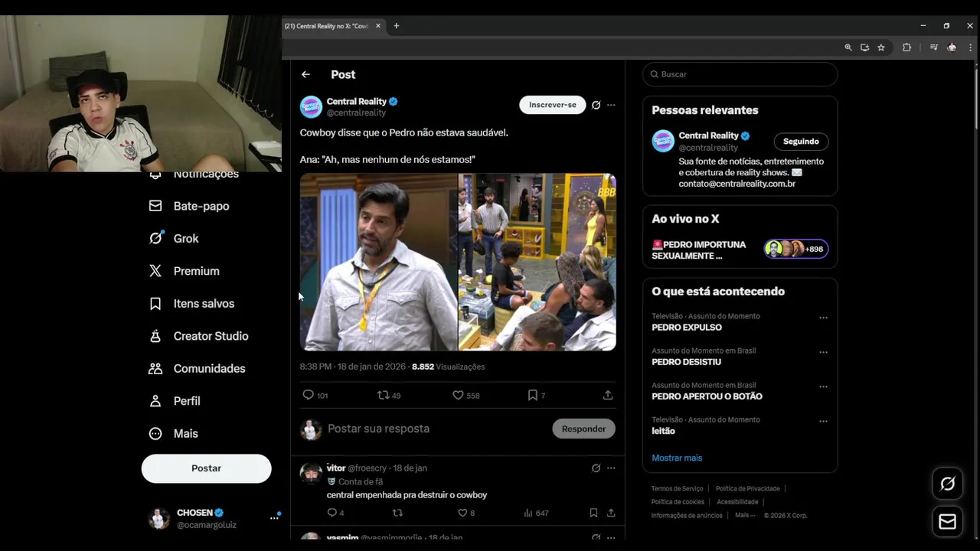Open Bate-papo messages in sidebar

pyautogui.click(x=189, y=206)
